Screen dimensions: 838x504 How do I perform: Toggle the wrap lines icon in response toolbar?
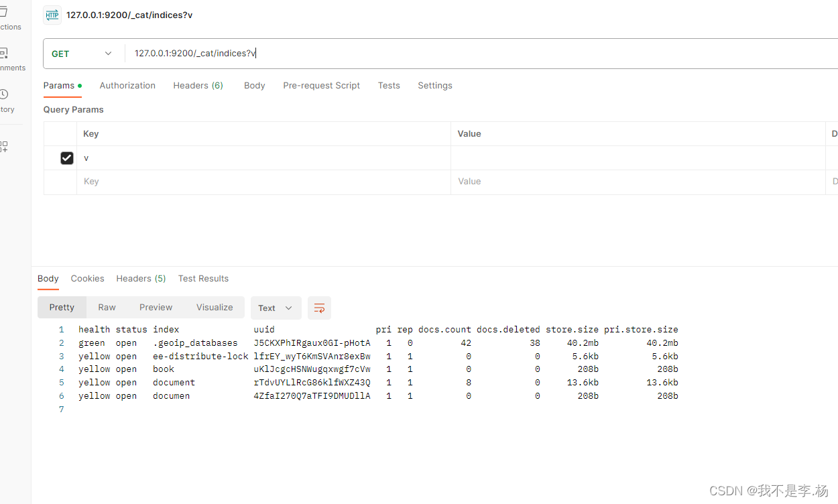click(x=319, y=308)
